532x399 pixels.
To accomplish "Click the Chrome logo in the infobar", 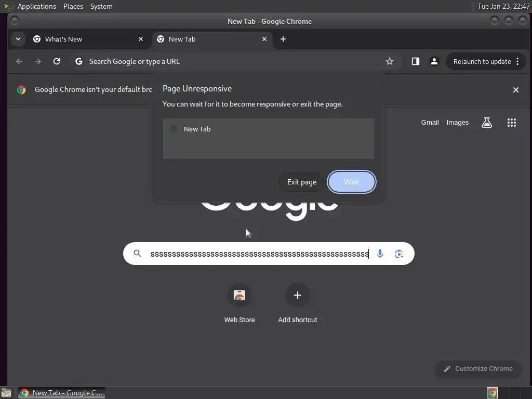I will pyautogui.click(x=21, y=89).
